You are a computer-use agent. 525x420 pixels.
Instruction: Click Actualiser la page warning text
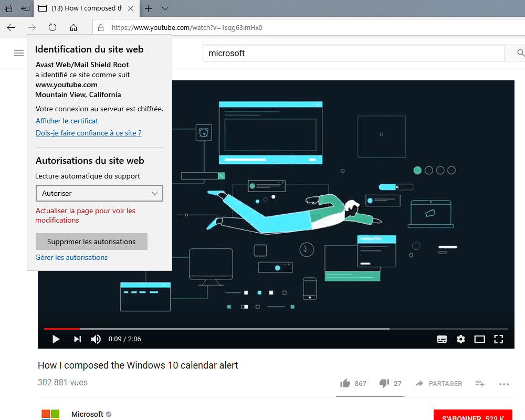(86, 215)
